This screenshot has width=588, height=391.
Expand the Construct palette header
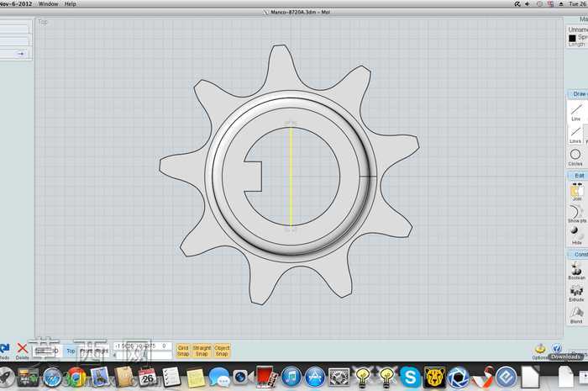click(x=578, y=255)
